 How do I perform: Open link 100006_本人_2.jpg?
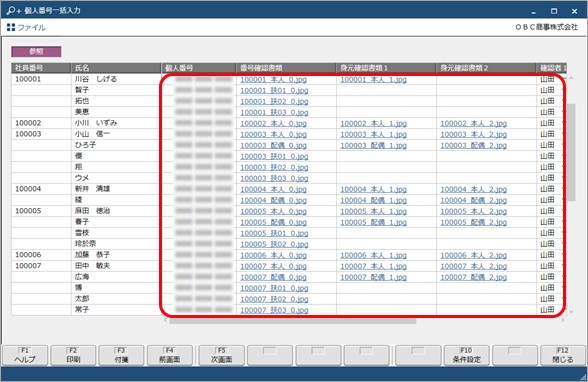474,255
